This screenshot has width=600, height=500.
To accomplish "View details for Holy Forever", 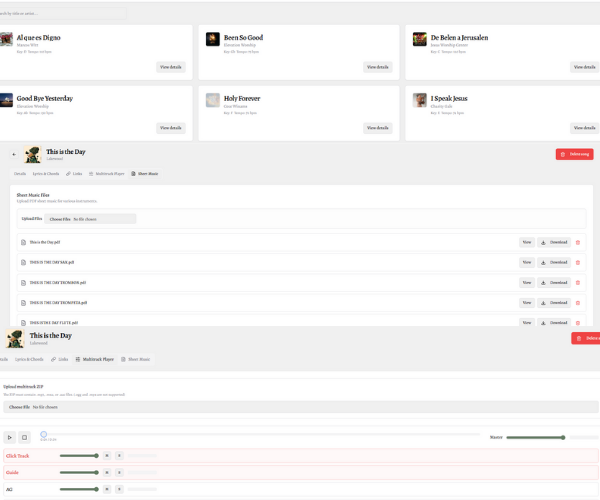I will coord(378,128).
